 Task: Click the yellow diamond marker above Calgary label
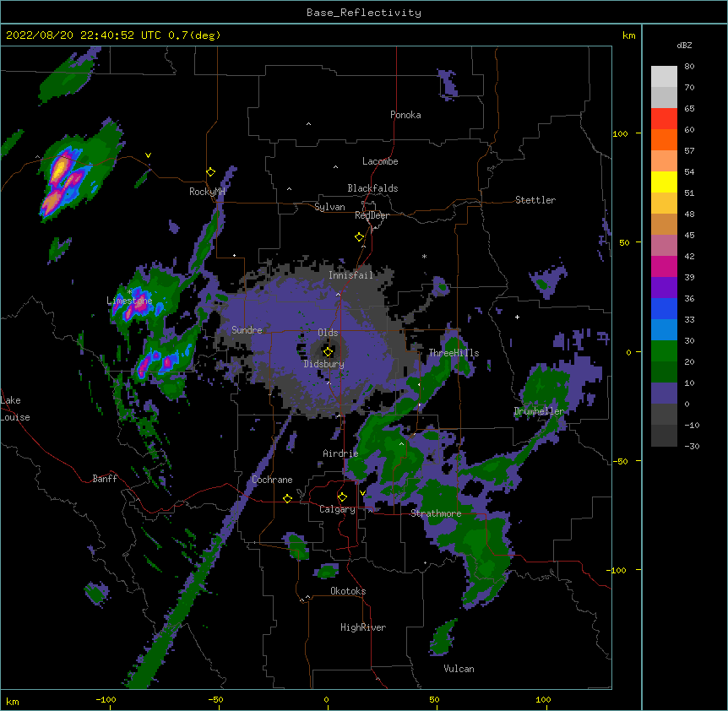tap(342, 497)
